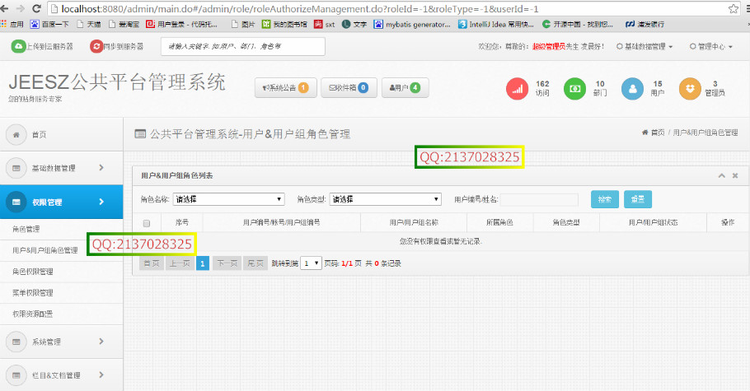Viewport: 750px width, 391px height.
Task: Select 系统管理 in the sidebar
Action: pyautogui.click(x=46, y=342)
